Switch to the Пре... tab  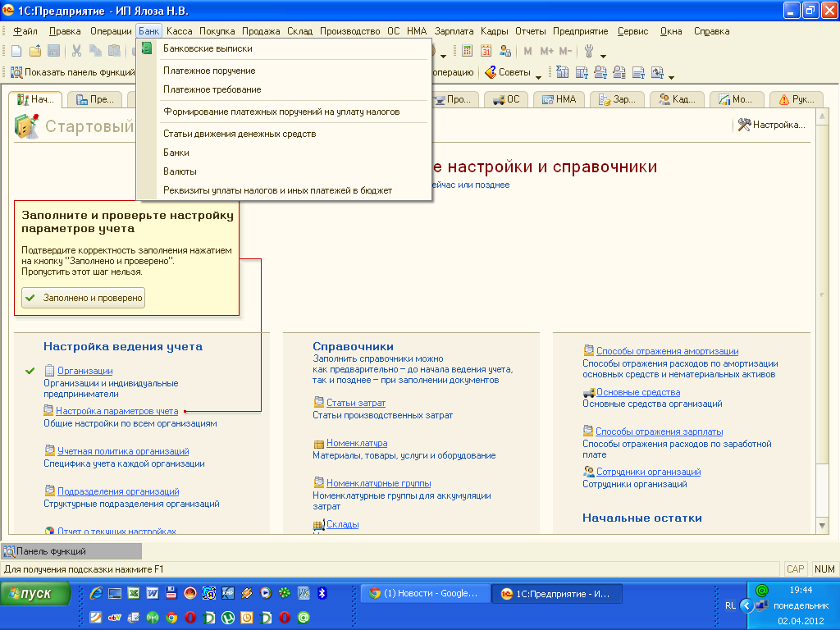click(95, 99)
